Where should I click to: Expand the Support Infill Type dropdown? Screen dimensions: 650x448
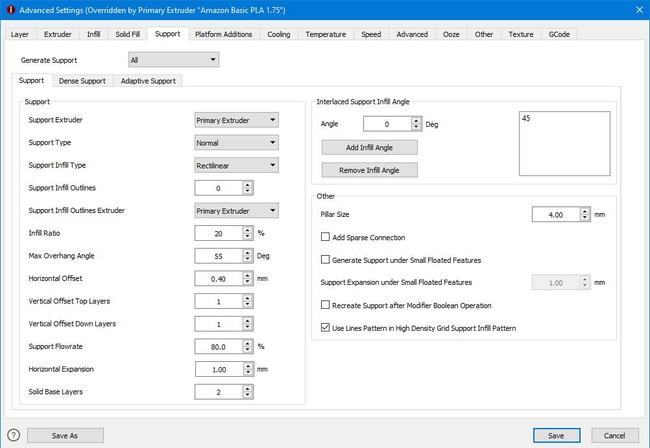(236, 165)
